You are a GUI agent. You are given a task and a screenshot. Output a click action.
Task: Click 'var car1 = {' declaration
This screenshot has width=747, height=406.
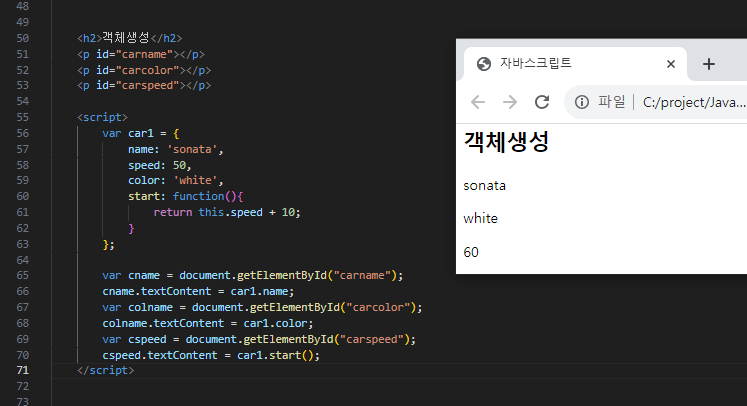(x=141, y=133)
